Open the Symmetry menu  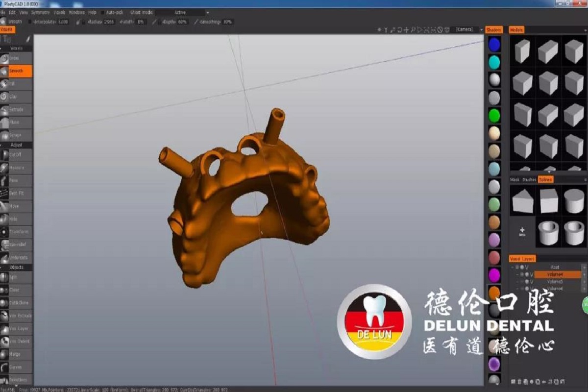point(40,12)
